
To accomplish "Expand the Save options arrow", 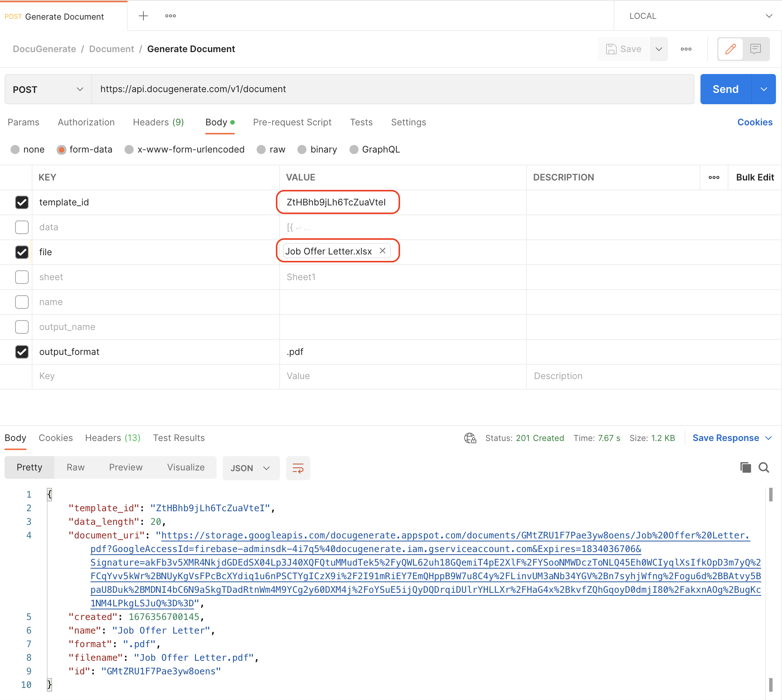I will coord(659,49).
